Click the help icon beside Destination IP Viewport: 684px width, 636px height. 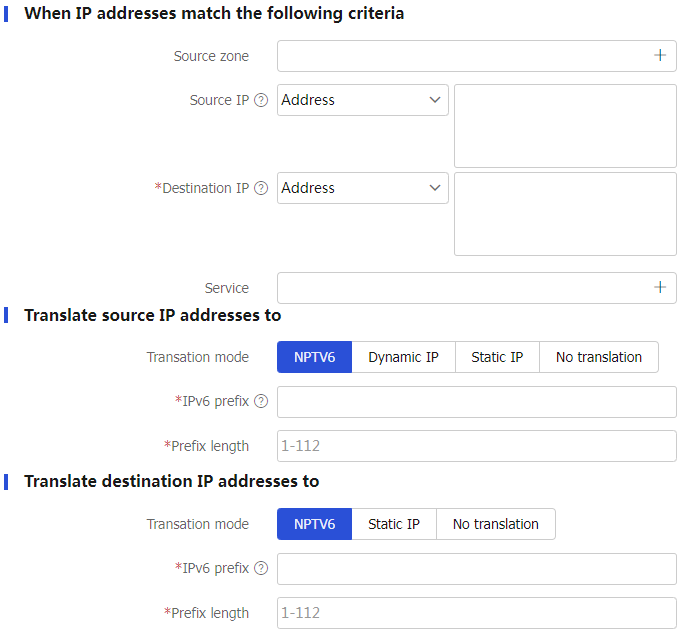(261, 188)
